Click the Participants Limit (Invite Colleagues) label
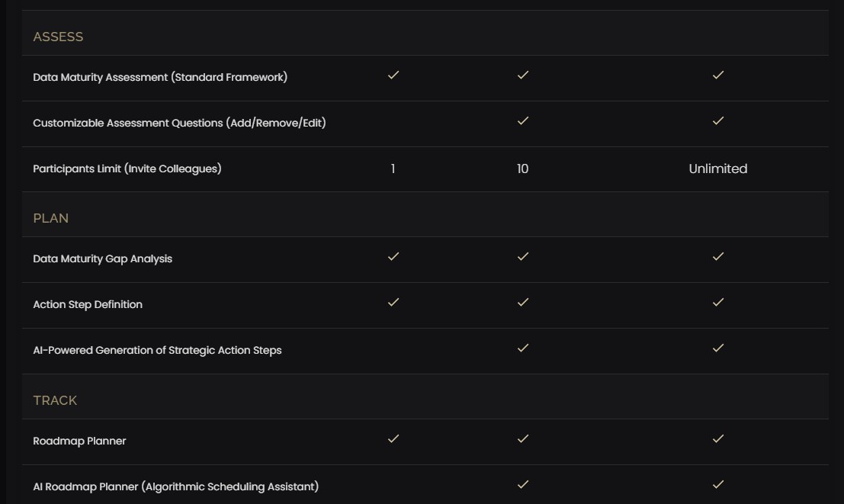The width and height of the screenshot is (844, 504). coord(127,169)
